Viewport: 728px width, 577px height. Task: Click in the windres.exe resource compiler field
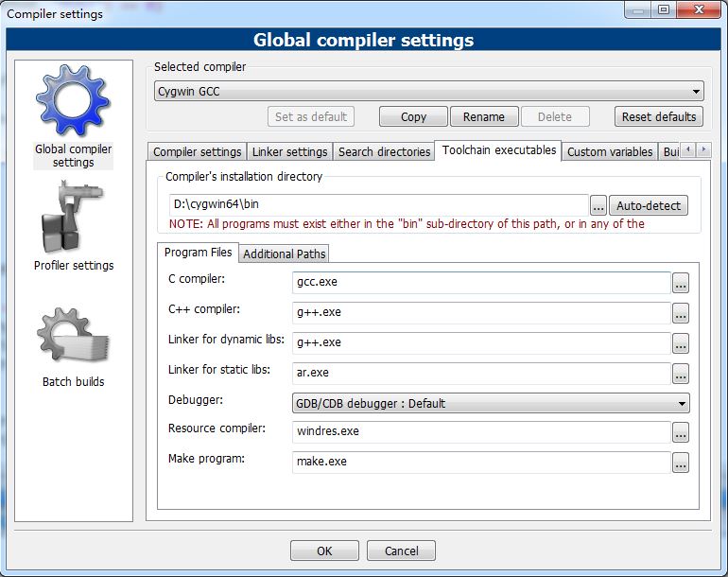click(x=481, y=431)
